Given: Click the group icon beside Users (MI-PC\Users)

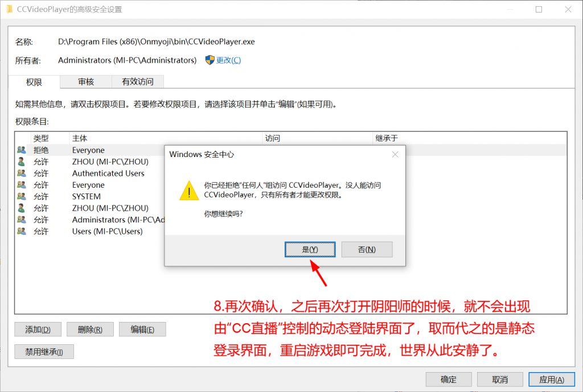Looking at the screenshot, I should click(x=22, y=231).
